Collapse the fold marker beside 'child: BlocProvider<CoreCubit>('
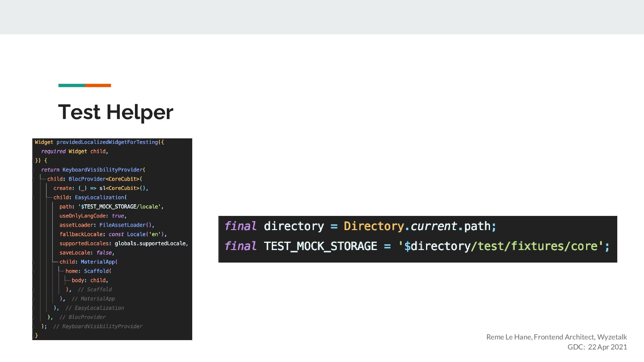 [x=33, y=179]
